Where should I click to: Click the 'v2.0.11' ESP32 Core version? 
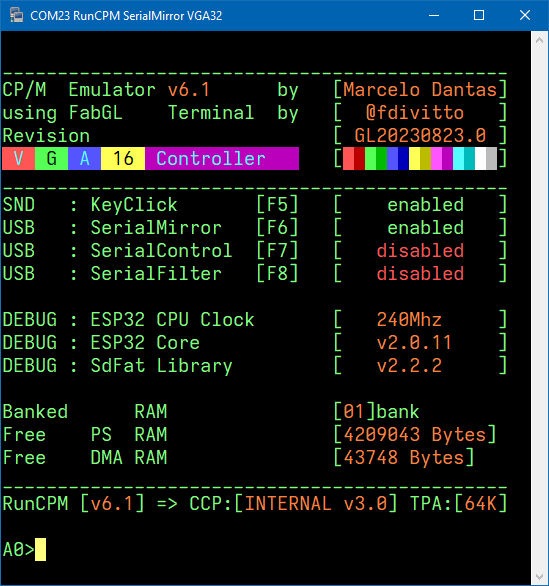coord(414,343)
